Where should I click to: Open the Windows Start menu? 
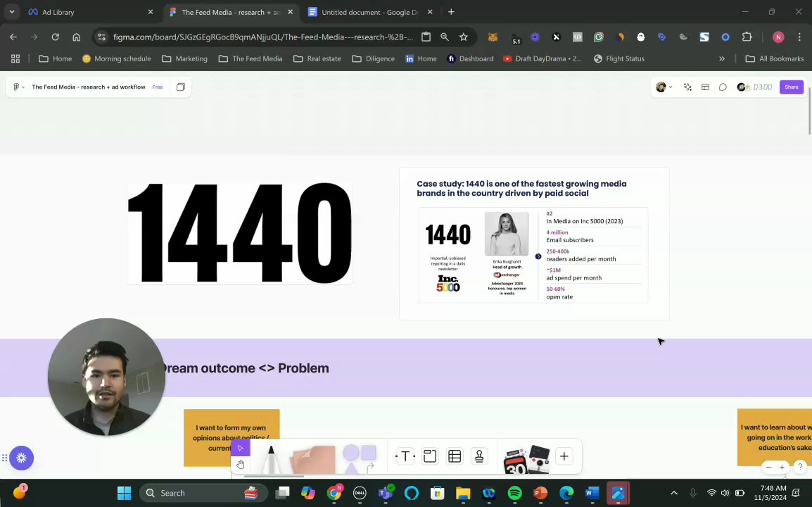click(125, 493)
